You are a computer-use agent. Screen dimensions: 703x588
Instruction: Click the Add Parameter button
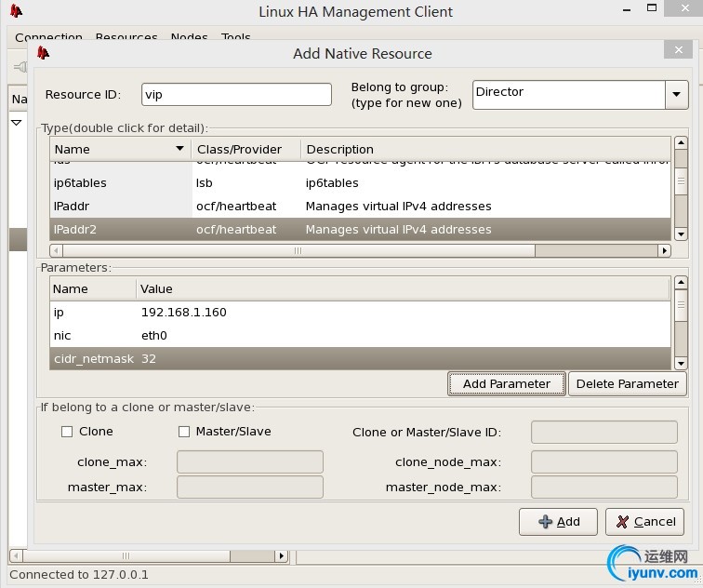(507, 384)
